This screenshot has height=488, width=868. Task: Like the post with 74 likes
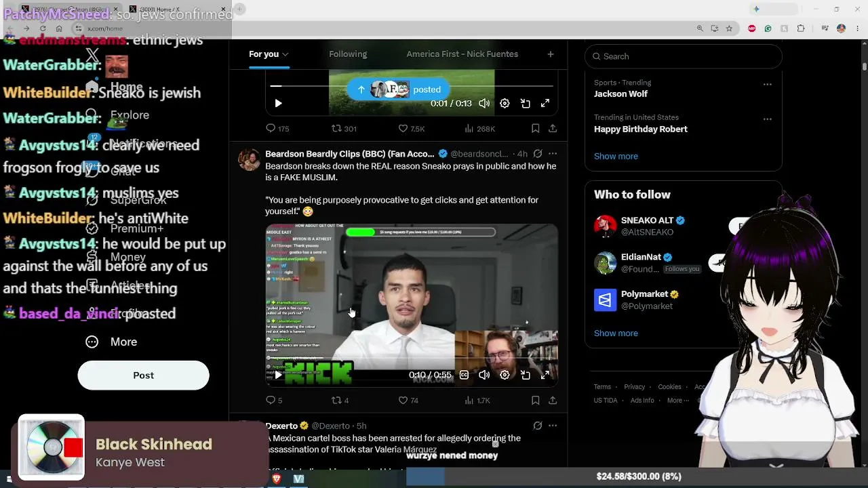[x=408, y=401]
